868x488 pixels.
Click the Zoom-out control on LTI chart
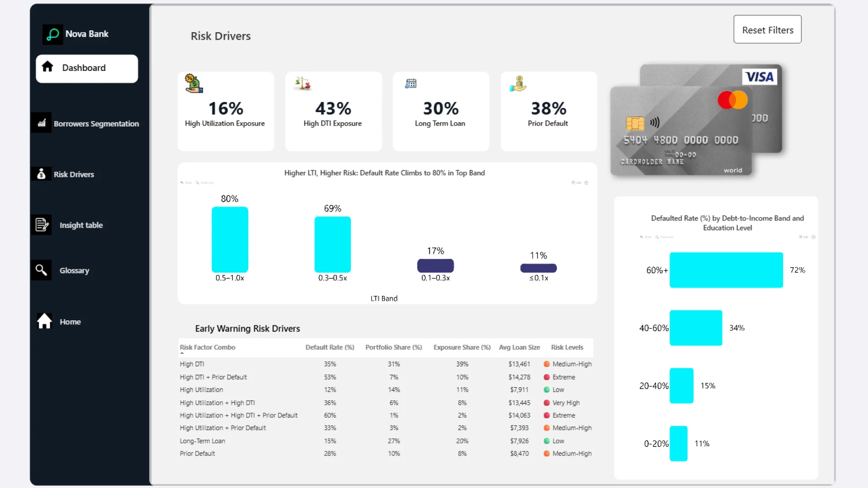pyautogui.click(x=205, y=183)
